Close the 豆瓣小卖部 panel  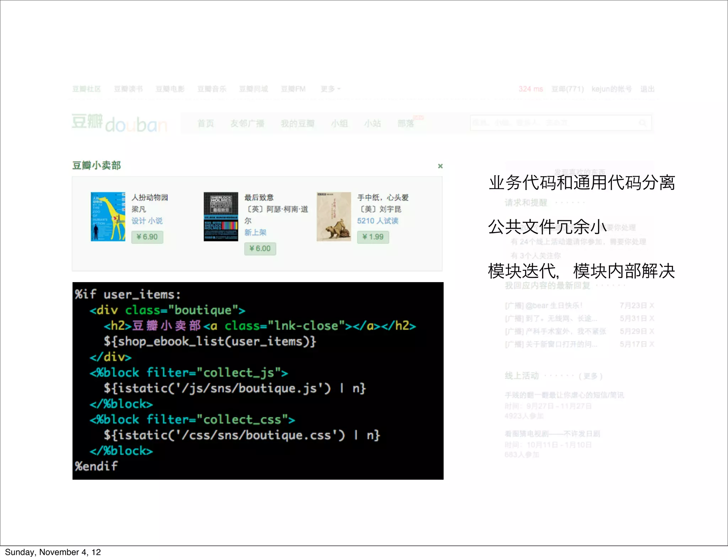[440, 166]
